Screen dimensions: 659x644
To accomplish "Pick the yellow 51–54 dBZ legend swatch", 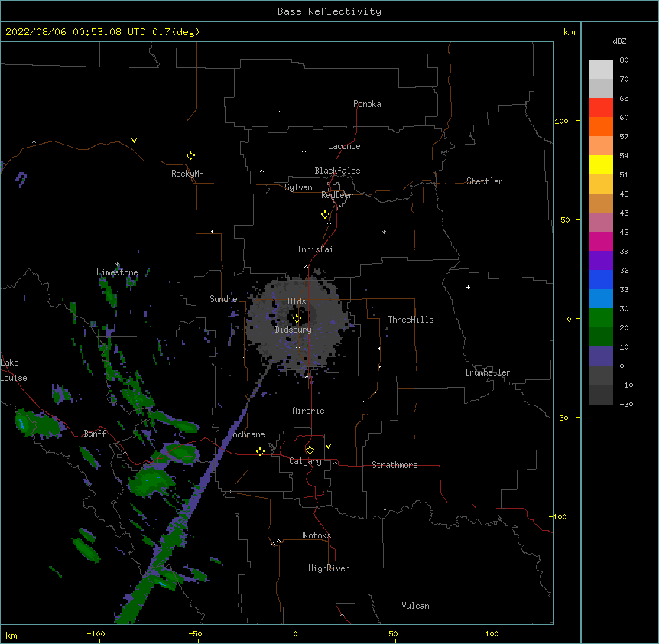I will (x=601, y=164).
